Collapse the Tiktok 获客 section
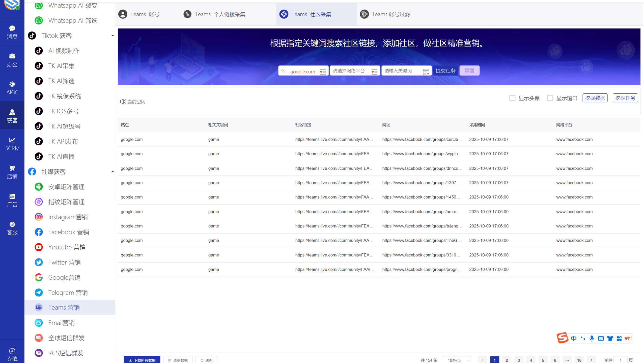Viewport: 644px width, 363px height. tap(113, 36)
